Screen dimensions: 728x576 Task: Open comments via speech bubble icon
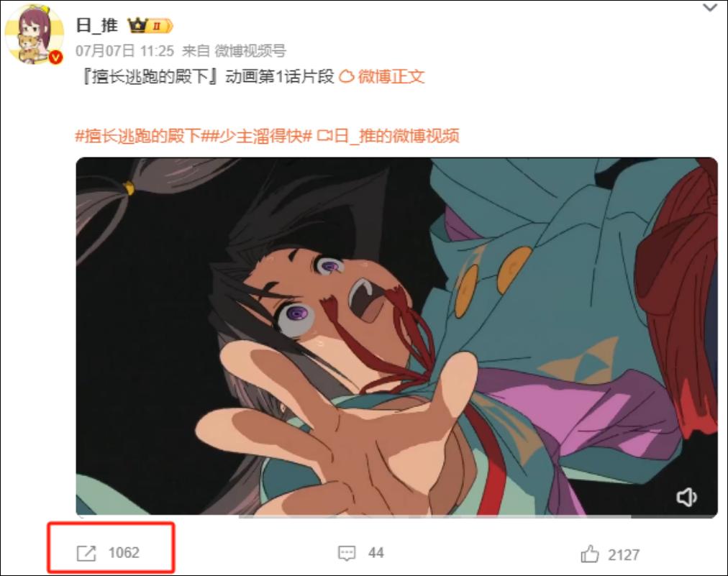[x=346, y=553]
